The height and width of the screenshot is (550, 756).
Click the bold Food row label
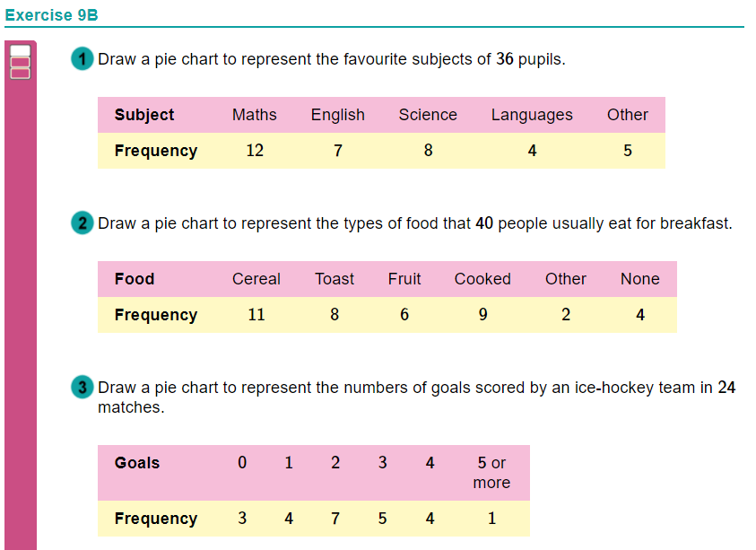pos(135,279)
